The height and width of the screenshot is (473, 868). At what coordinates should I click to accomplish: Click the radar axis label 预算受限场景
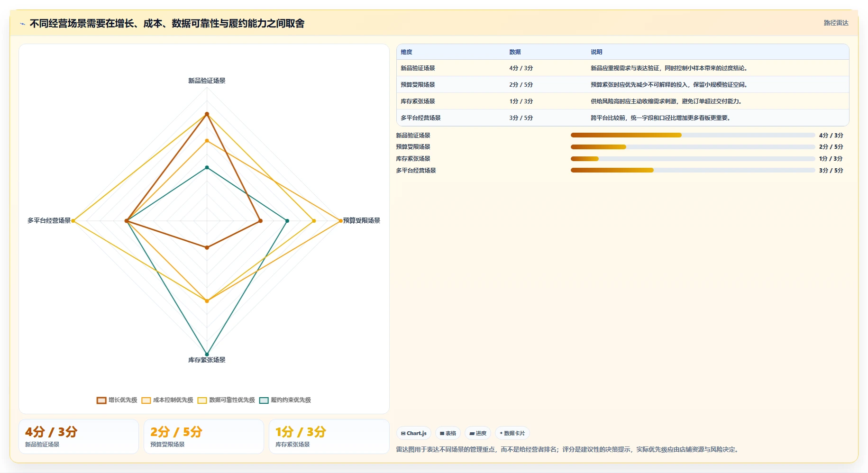362,220
